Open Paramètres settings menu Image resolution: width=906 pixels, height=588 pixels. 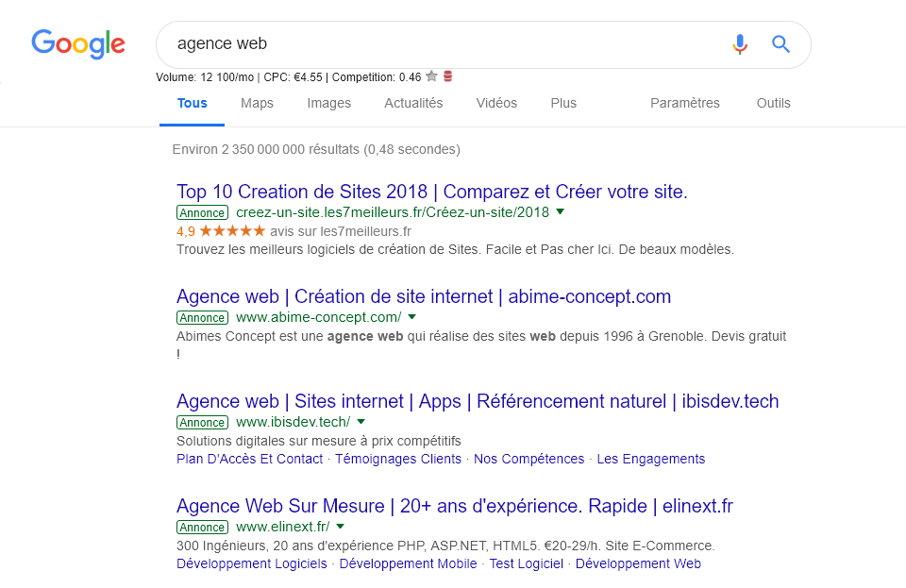click(685, 103)
